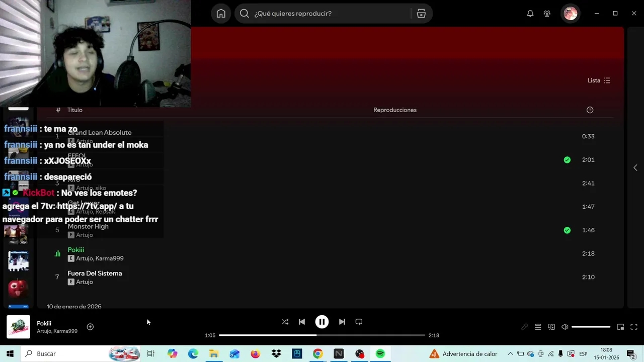Viewport: 644px width, 362px height.
Task: Open the Browse icon in search bar
Action: pyautogui.click(x=421, y=14)
